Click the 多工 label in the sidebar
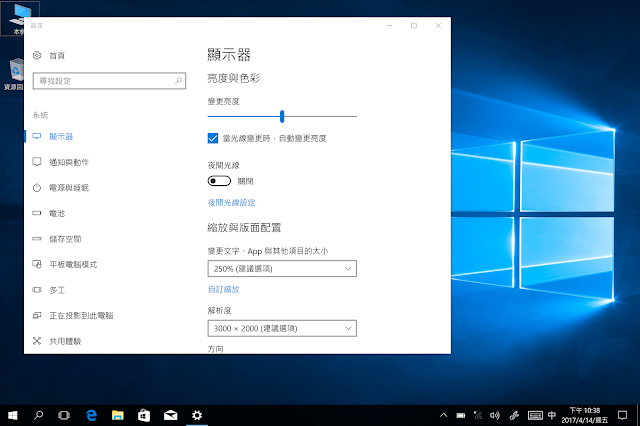This screenshot has height=426, width=640. (57, 290)
